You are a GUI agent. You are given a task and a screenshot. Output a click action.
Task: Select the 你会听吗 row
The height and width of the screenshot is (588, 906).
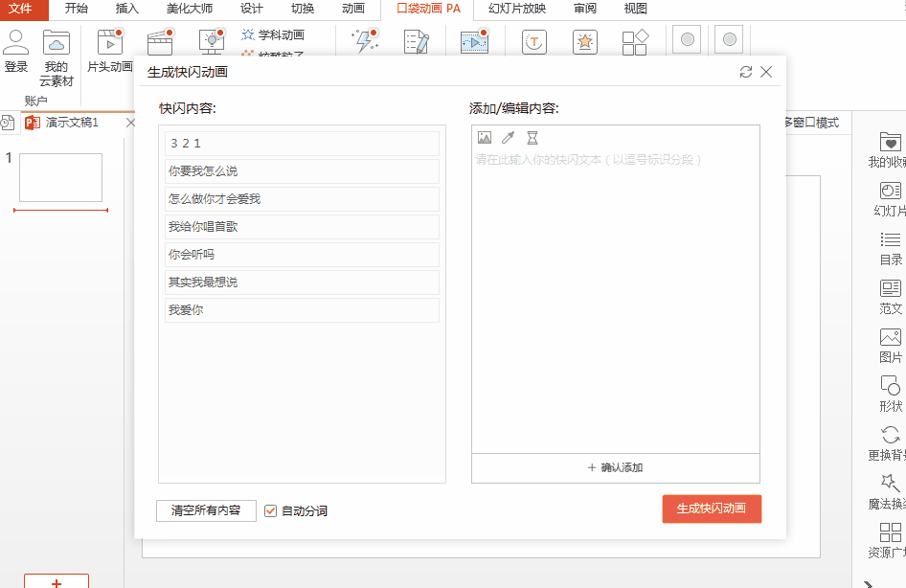(302, 254)
